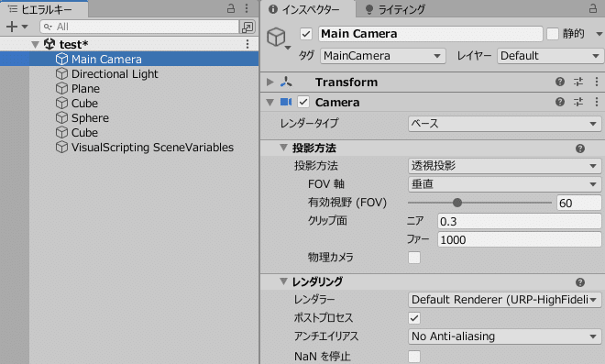Open Transform presets icon
This screenshot has height=364, width=605.
(578, 82)
